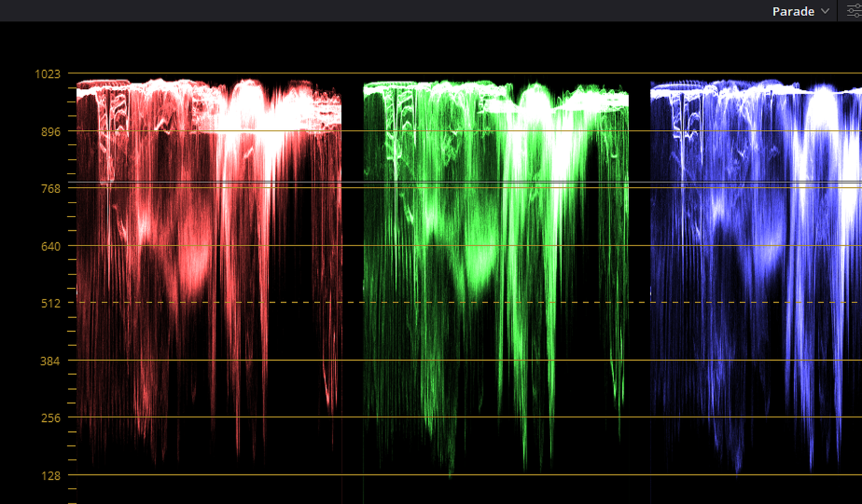The height and width of the screenshot is (504, 862).
Task: Click the 1023 top graticule line above green
Action: pos(496,73)
